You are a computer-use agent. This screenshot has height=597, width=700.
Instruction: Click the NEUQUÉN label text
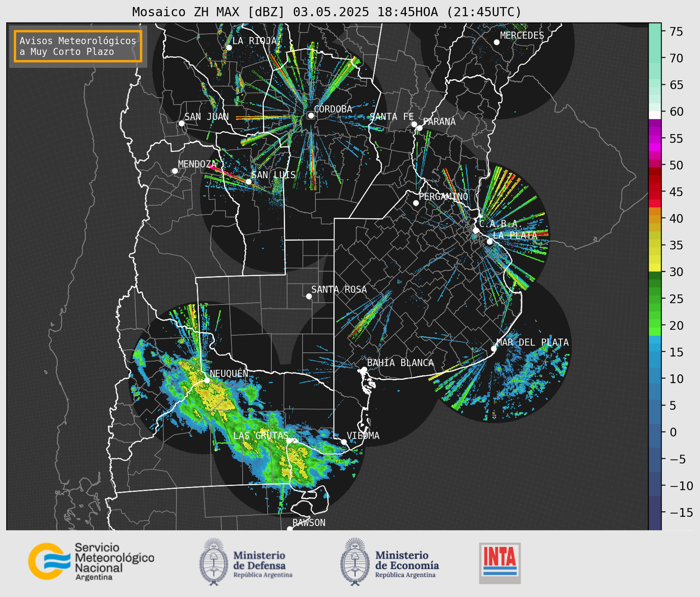[x=229, y=374]
